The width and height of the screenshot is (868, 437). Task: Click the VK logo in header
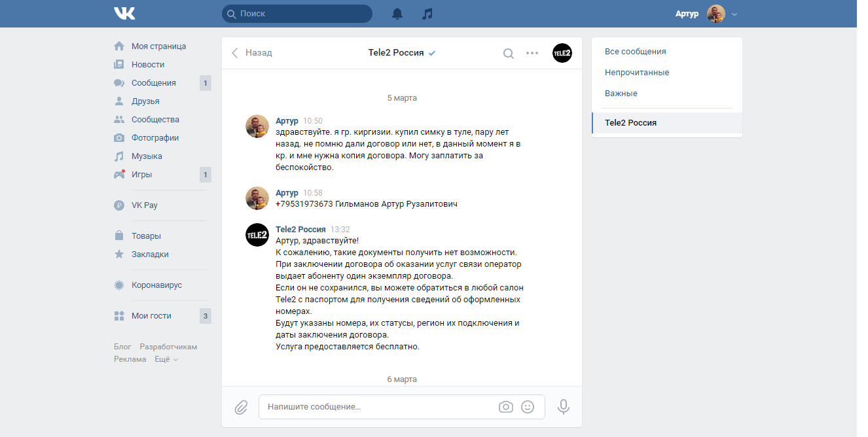point(124,13)
